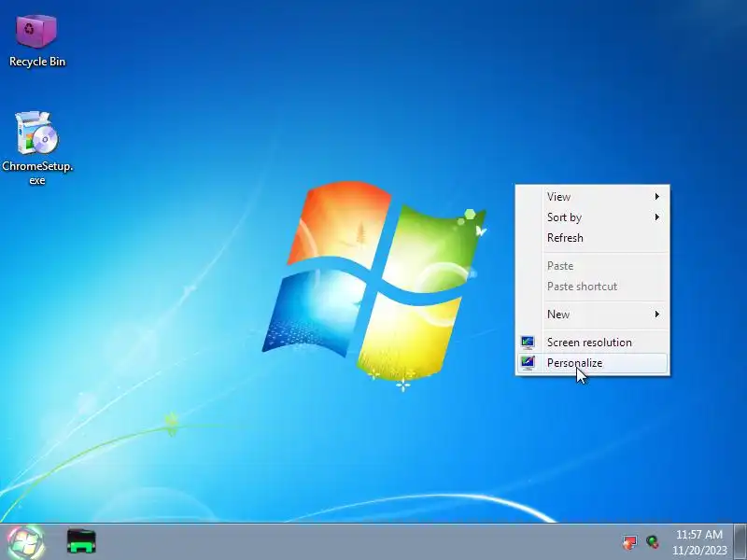Click the Personalize menu icon
This screenshot has width=747, height=560.
528,363
